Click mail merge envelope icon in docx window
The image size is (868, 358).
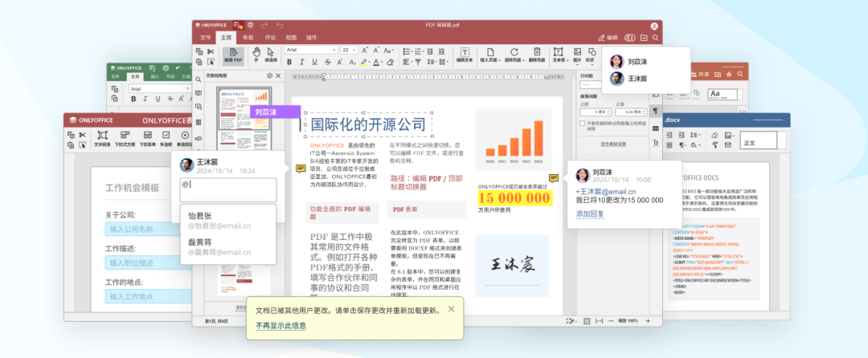coord(728,145)
